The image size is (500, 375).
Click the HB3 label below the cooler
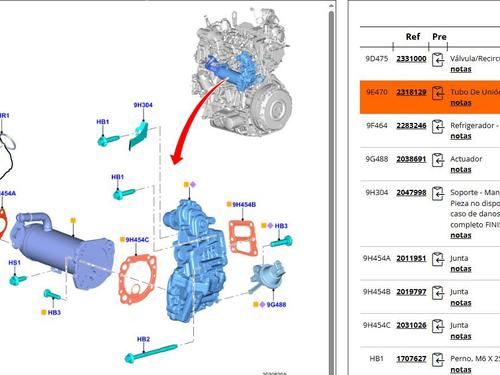coord(54,312)
